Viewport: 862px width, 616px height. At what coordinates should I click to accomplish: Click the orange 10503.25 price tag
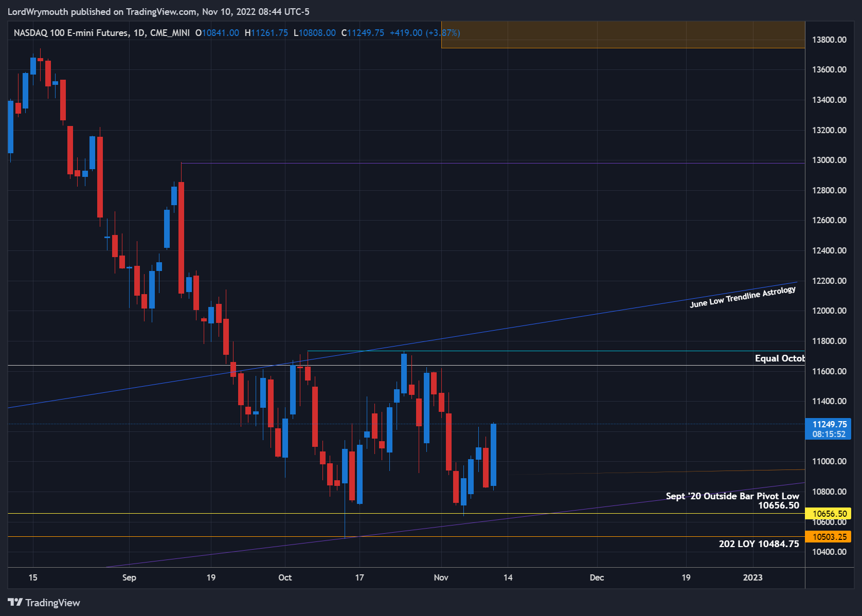coord(829,537)
